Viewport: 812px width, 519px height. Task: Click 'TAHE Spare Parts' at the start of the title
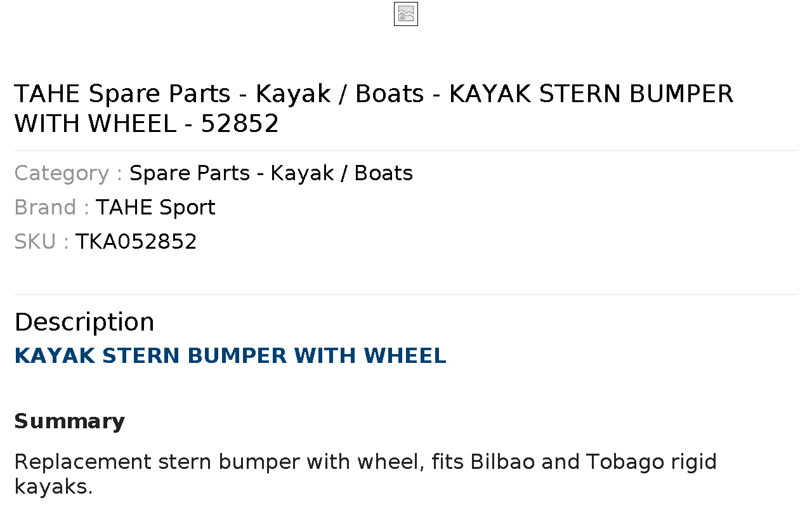122,94
